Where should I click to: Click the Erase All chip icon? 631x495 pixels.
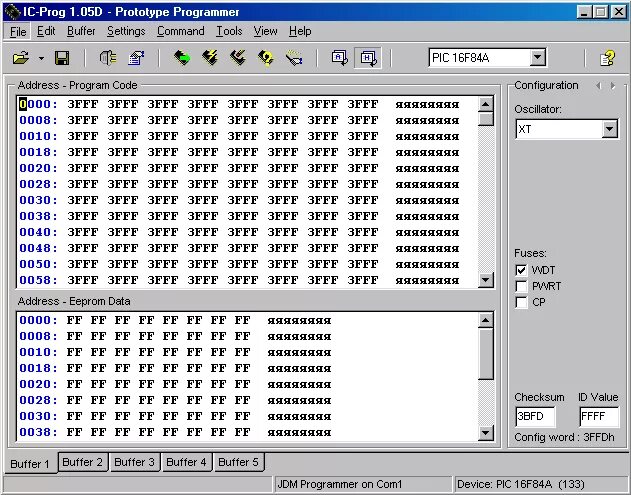click(x=238, y=58)
